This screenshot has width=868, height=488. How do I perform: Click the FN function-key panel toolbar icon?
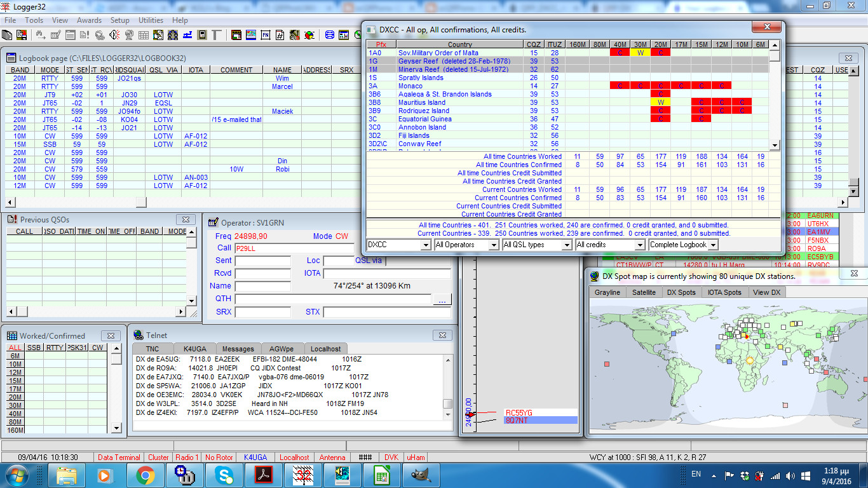click(266, 35)
